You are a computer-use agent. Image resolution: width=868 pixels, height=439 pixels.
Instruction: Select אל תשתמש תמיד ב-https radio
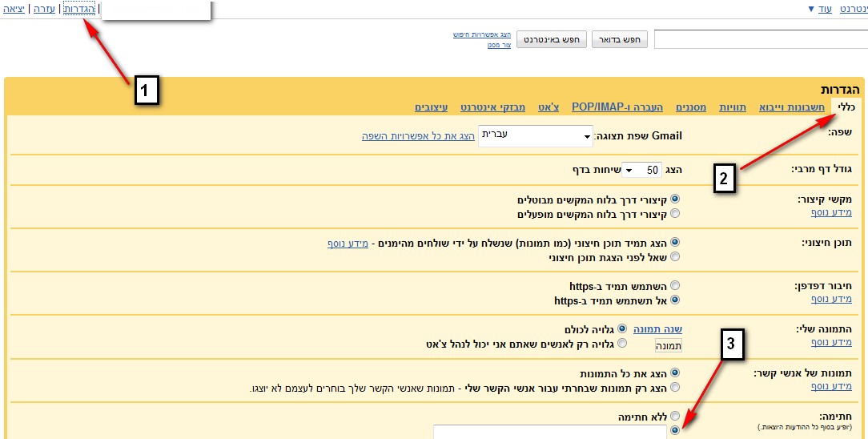[675, 300]
